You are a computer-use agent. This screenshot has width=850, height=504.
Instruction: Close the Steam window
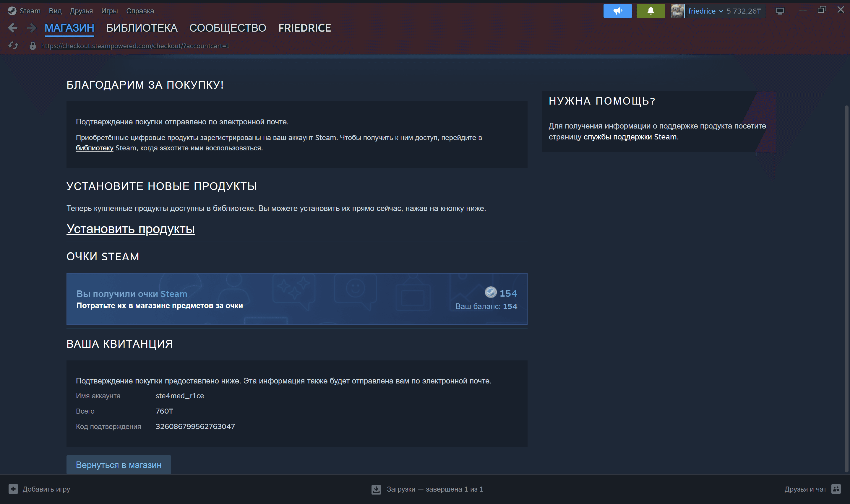point(841,10)
